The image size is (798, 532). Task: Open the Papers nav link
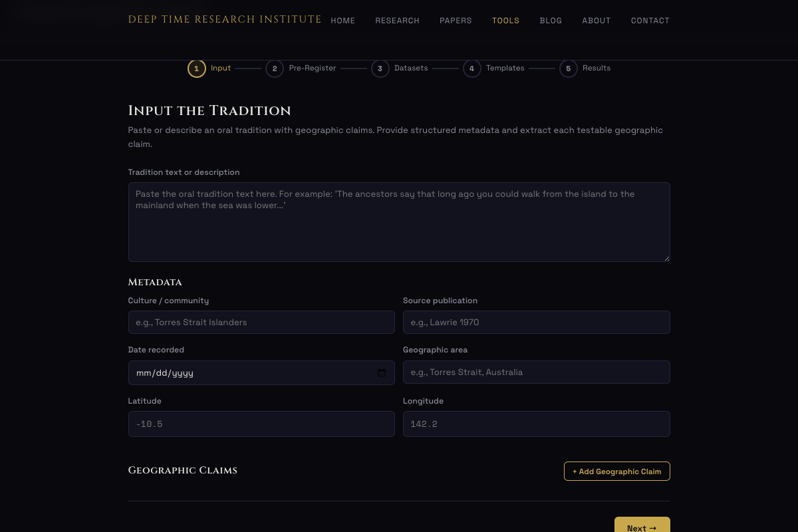[x=456, y=21]
